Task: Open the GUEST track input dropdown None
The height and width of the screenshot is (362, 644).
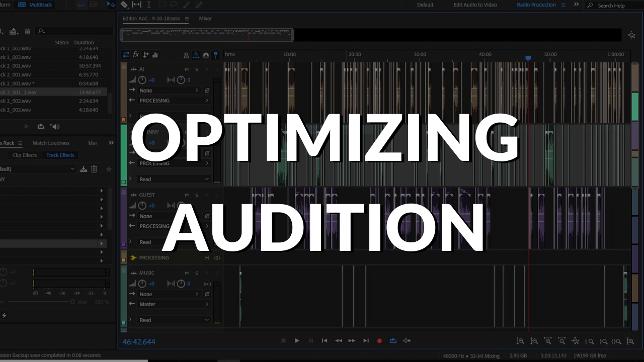Action: point(169,216)
